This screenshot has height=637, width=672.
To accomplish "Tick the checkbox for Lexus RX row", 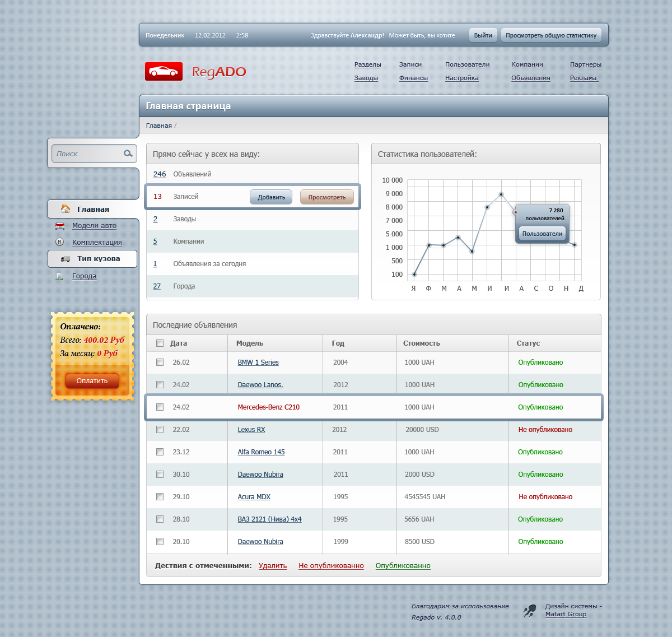I will pyautogui.click(x=160, y=430).
